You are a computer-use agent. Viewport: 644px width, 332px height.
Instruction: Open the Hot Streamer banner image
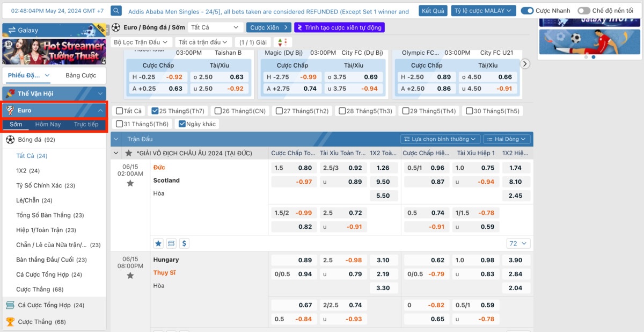pos(54,52)
